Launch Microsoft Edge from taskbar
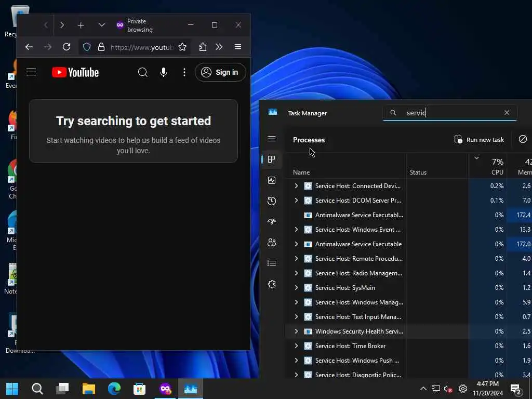532x399 pixels. click(x=114, y=389)
